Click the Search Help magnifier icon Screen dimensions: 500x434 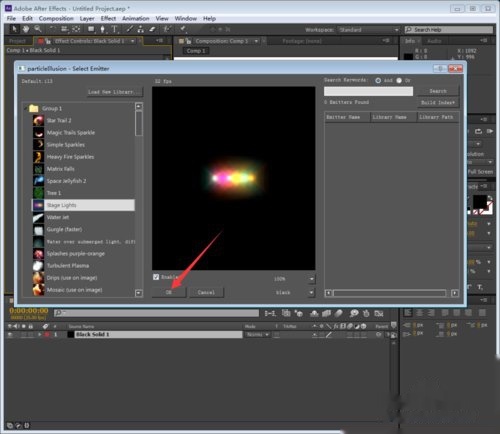coord(409,30)
